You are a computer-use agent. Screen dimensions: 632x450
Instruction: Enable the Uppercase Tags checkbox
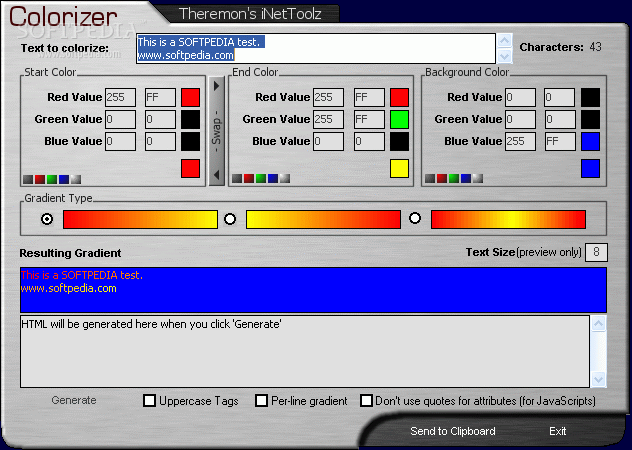[x=150, y=401]
